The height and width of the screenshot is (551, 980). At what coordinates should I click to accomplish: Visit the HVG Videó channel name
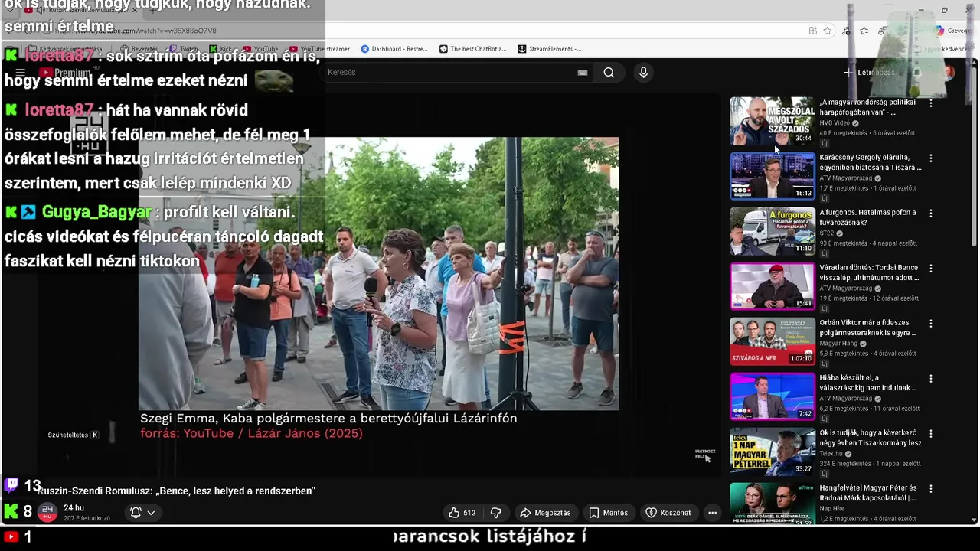point(835,123)
